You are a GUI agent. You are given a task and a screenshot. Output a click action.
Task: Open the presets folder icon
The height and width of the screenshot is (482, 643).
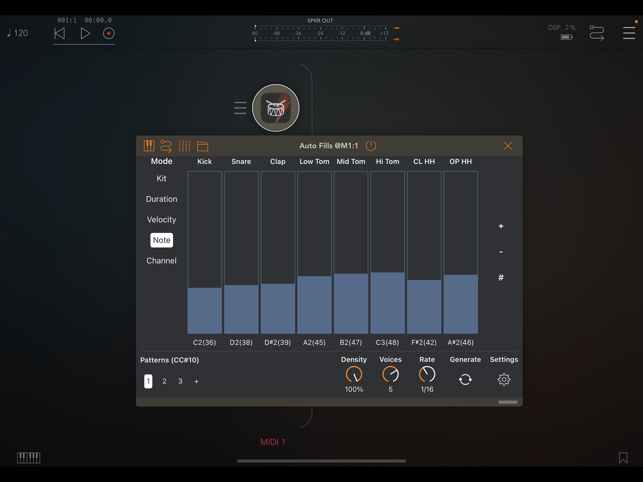click(x=202, y=146)
